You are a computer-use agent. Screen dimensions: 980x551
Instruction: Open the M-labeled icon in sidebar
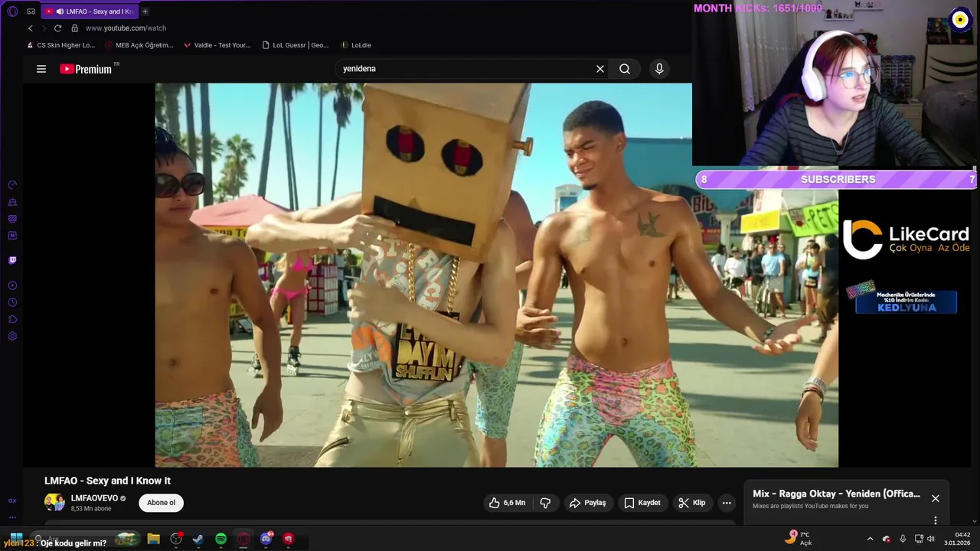[x=12, y=236]
